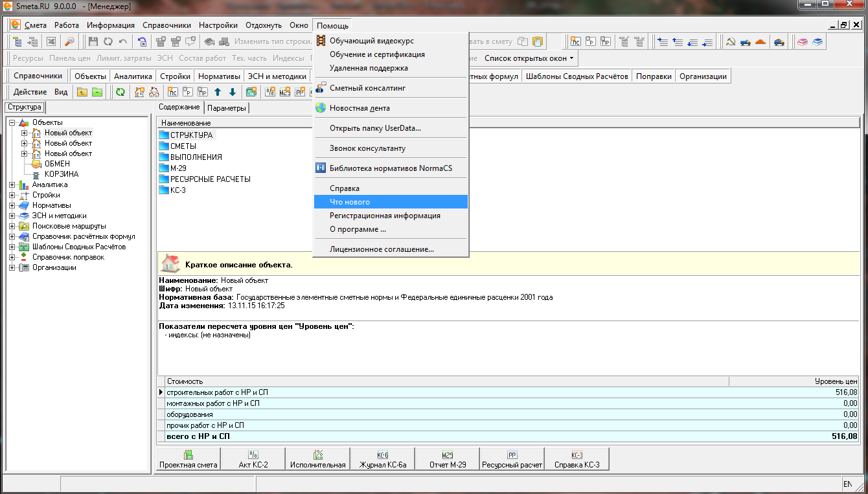Click the first blue indent-lines icon
868x494 pixels.
662,42
